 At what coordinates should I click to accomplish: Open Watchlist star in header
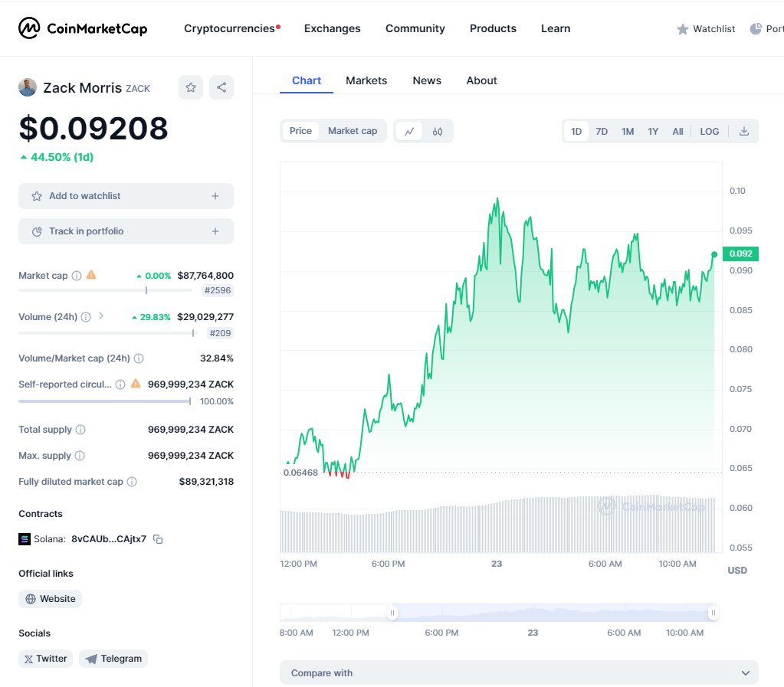click(x=683, y=29)
